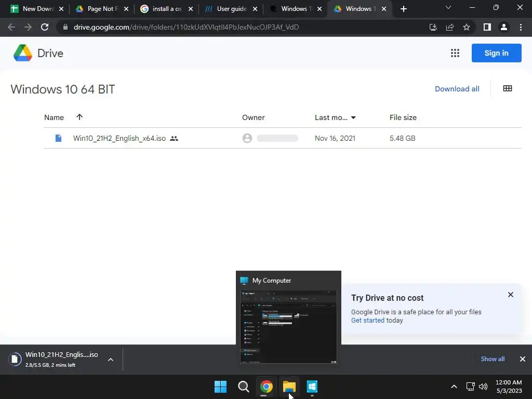Image resolution: width=532 pixels, height=399 pixels.
Task: Click the File size column header
Action: [x=403, y=117]
